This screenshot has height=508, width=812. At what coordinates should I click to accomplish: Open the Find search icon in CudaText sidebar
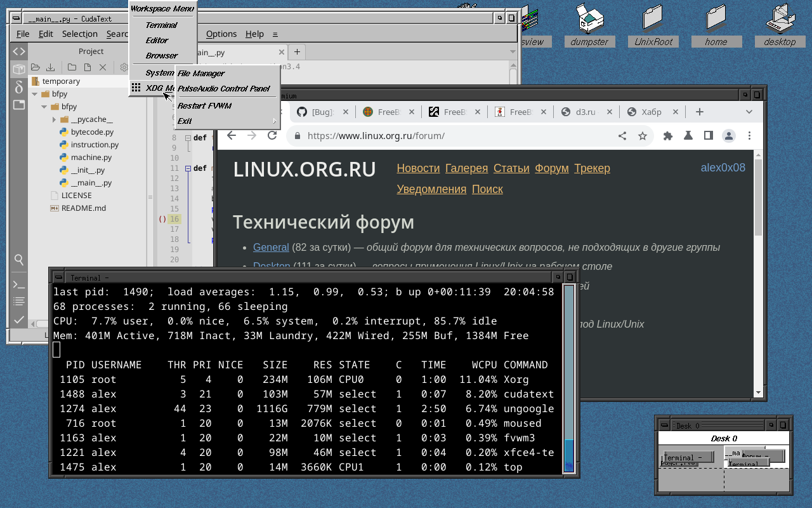[19, 260]
